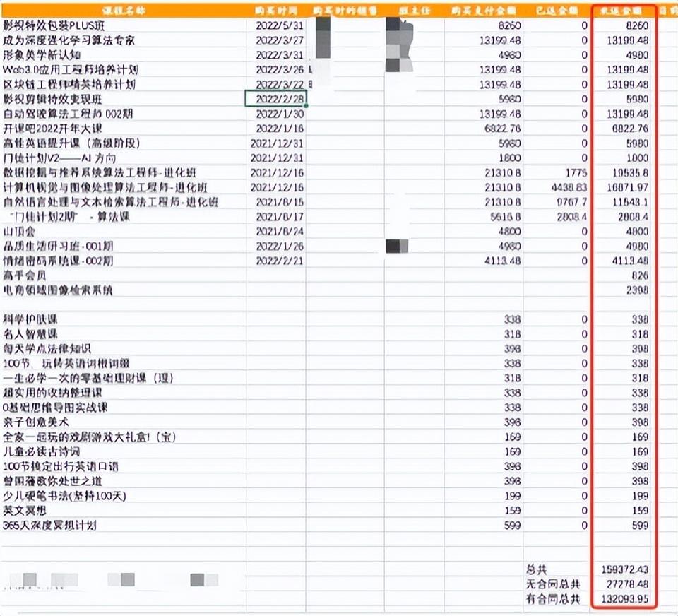The image size is (678, 616).
Task: Click the 132093.95 contract total cell
Action: pos(624,599)
